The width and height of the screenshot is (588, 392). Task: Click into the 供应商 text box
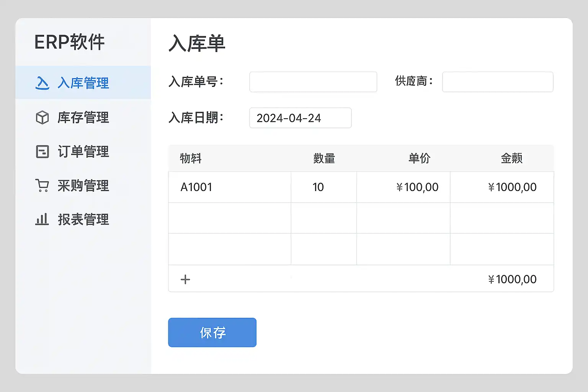tap(497, 82)
